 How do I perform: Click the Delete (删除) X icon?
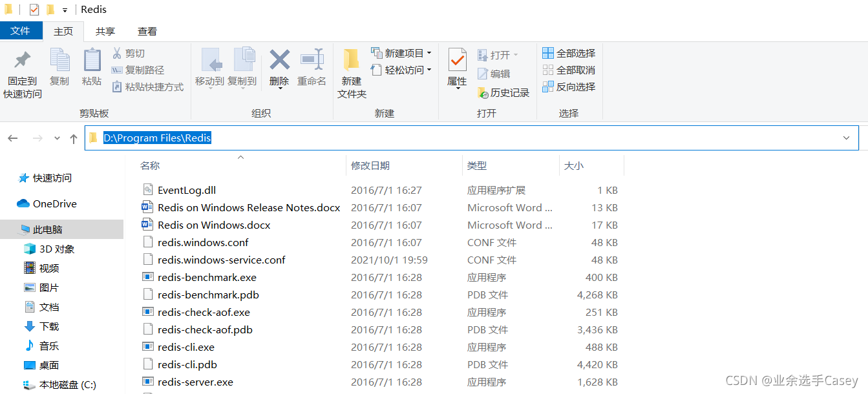(x=279, y=60)
